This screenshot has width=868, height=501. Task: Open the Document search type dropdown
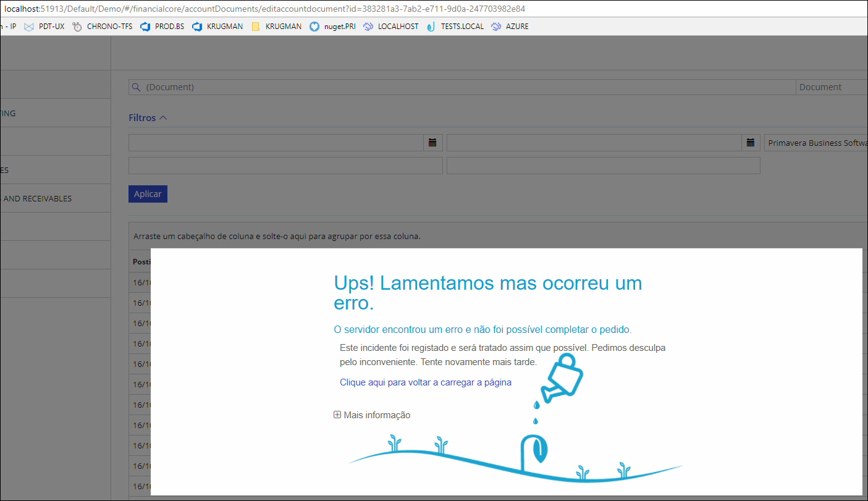click(x=832, y=87)
